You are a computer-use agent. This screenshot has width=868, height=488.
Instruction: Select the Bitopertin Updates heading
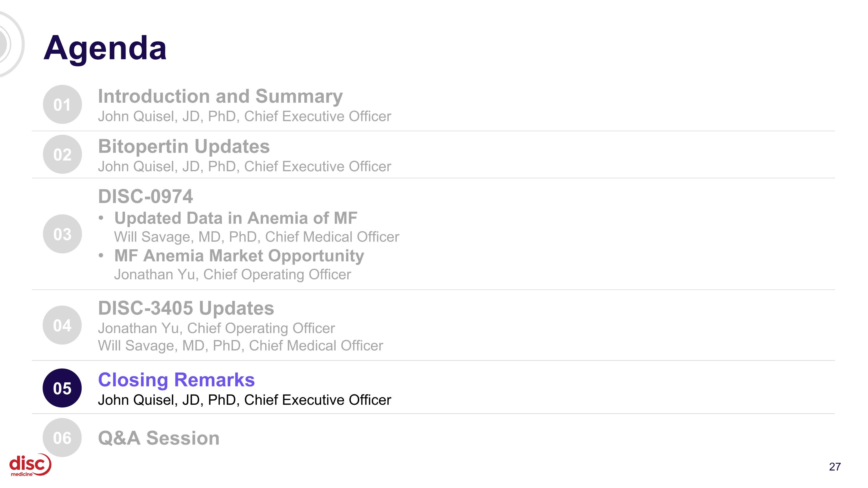[x=184, y=146]
